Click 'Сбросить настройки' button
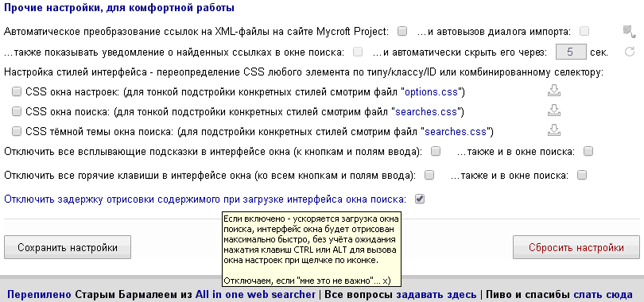The image size is (644, 302). (576, 247)
